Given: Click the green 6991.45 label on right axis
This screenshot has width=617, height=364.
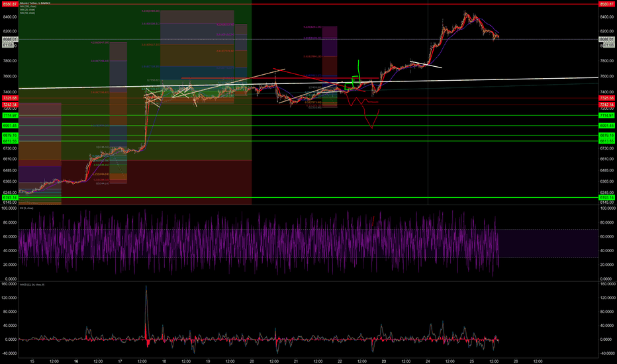Looking at the screenshot, I should pos(606,126).
